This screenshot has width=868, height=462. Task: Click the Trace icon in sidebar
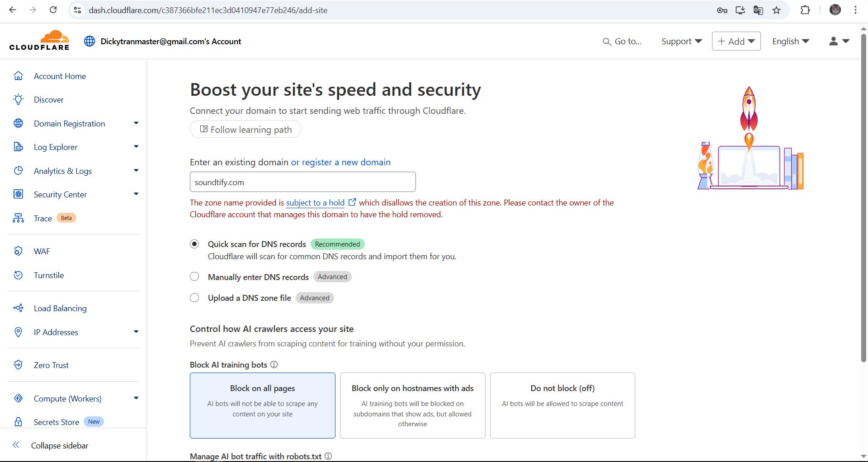[18, 218]
